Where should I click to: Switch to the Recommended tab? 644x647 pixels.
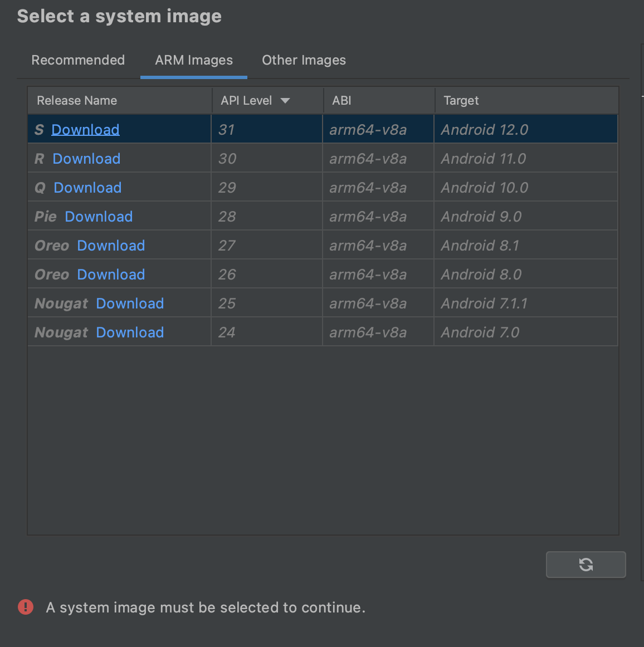(x=78, y=60)
